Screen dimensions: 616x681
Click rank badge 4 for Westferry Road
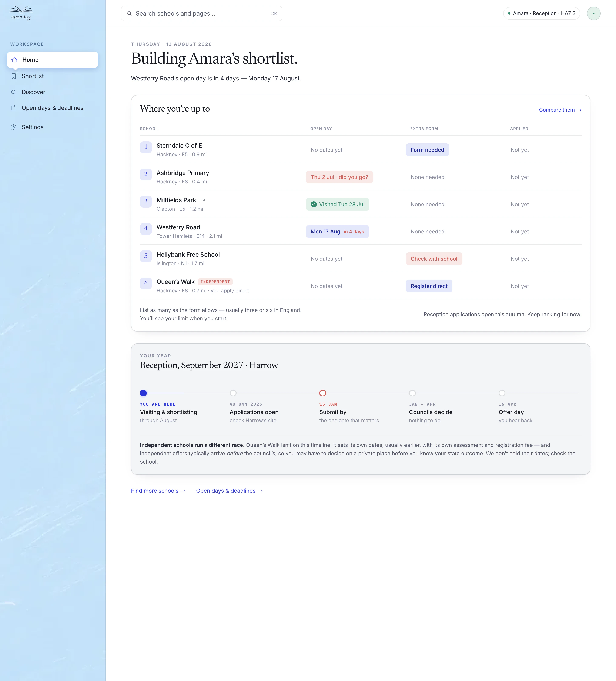point(146,229)
